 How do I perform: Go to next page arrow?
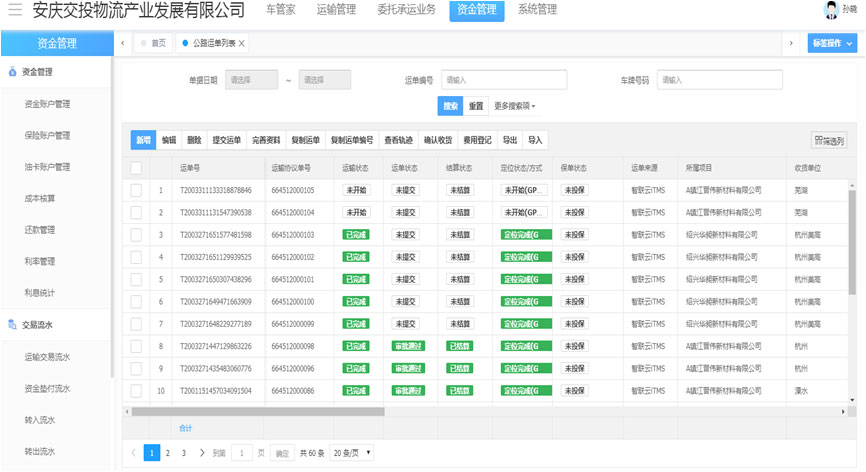click(202, 453)
